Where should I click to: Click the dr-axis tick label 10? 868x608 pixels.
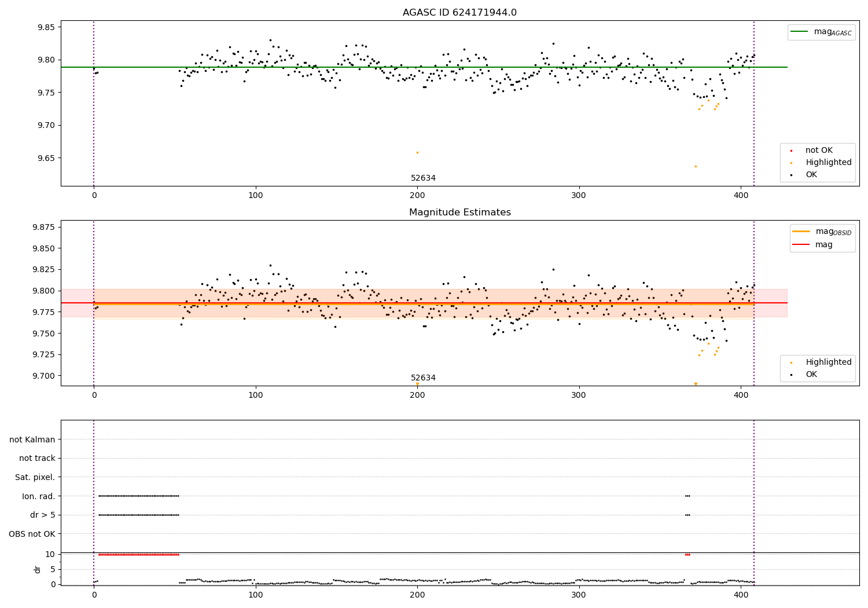click(50, 554)
